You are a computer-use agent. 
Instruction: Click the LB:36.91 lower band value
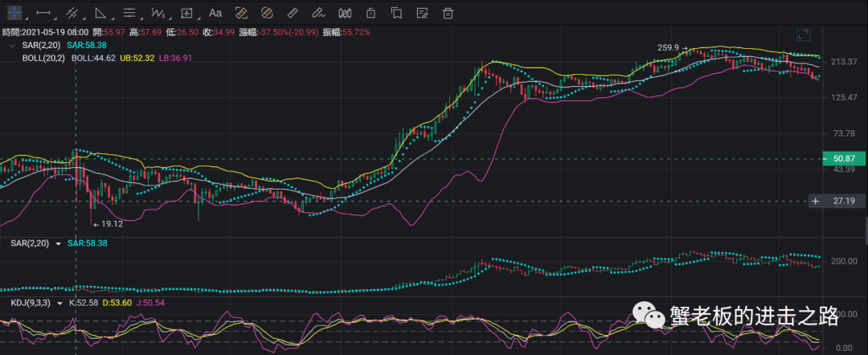[175, 58]
